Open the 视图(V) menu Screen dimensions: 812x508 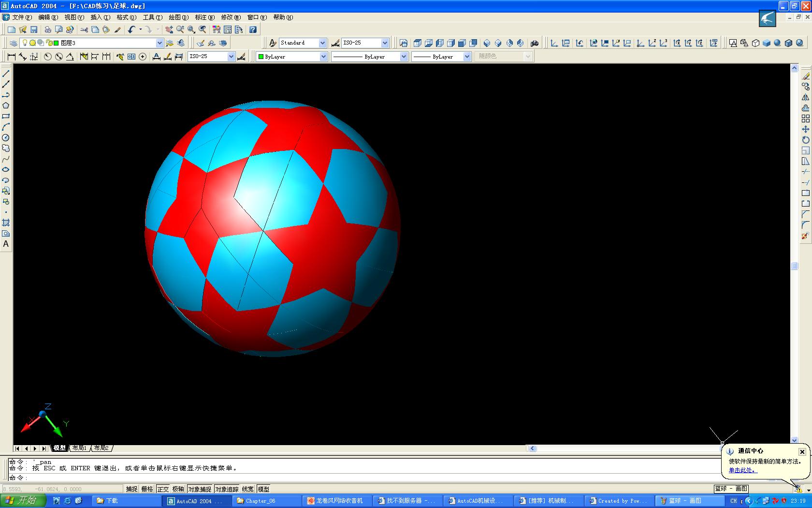[x=74, y=17]
